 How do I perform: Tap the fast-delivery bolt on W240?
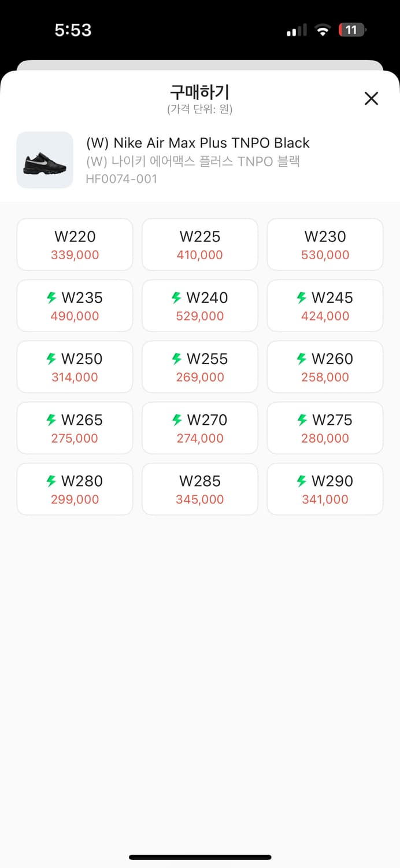177,297
